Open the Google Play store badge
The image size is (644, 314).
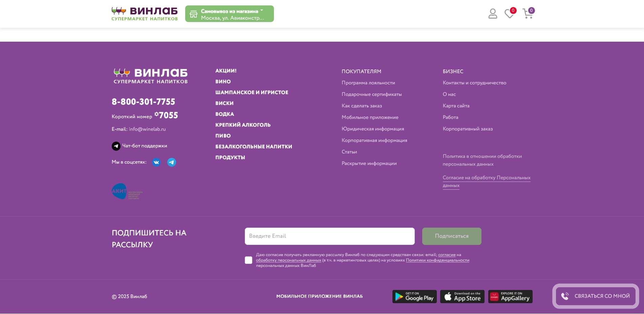[x=414, y=296]
